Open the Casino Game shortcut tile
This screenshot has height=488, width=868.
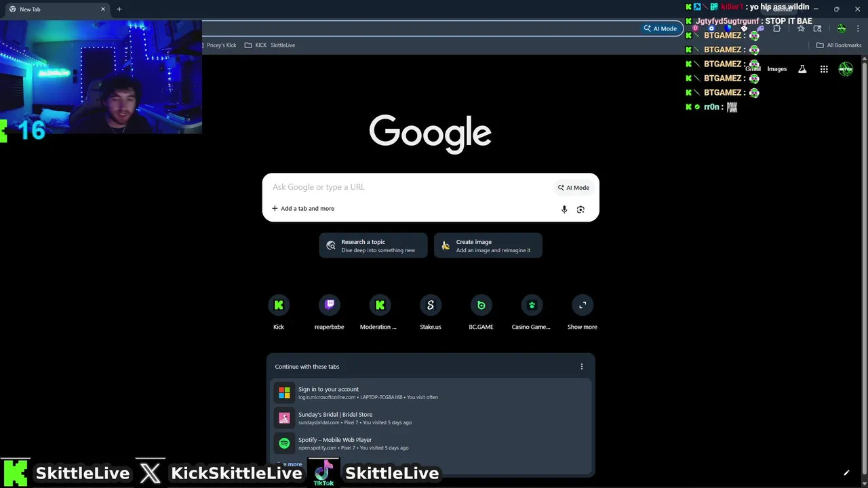click(x=532, y=312)
